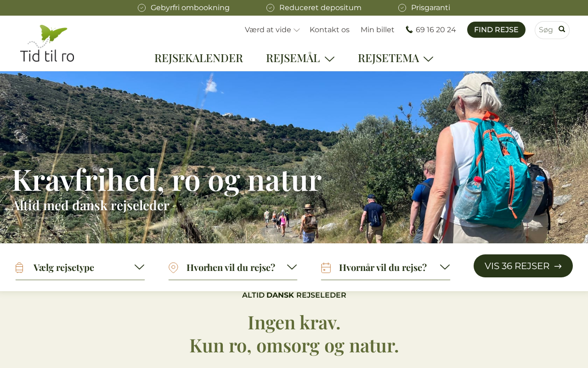The width and height of the screenshot is (588, 368).
Task: Open the Hvornår vil du rejse dropdown
Action: tap(385, 268)
